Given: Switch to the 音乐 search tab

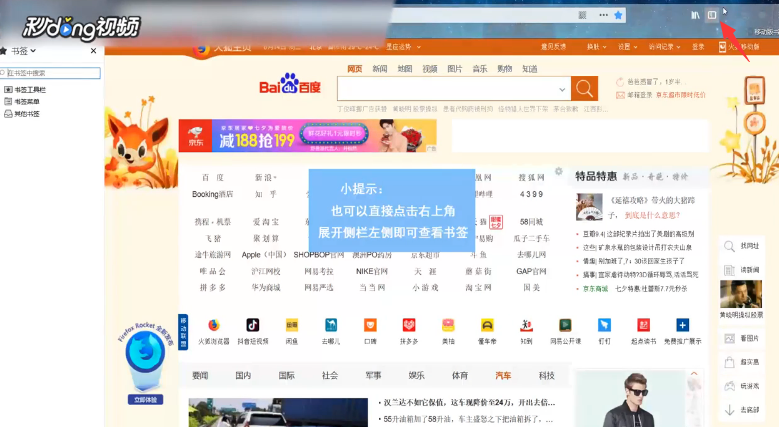Looking at the screenshot, I should pos(479,69).
